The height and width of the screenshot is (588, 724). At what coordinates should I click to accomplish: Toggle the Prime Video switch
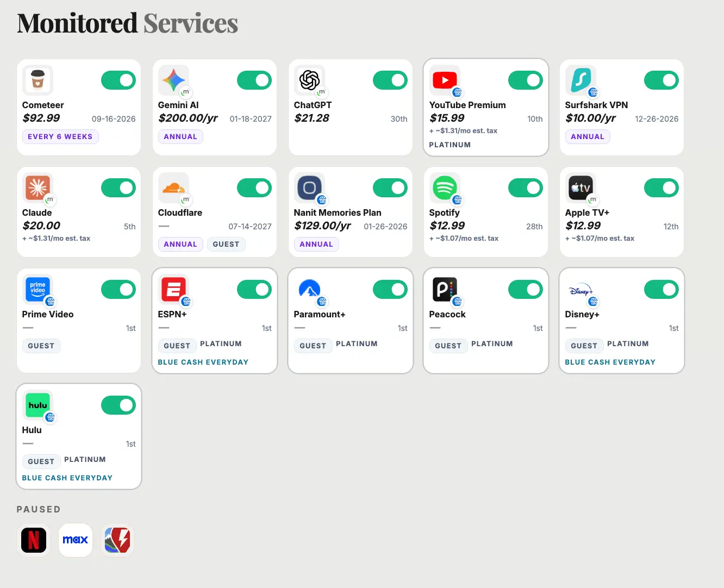[118, 290]
